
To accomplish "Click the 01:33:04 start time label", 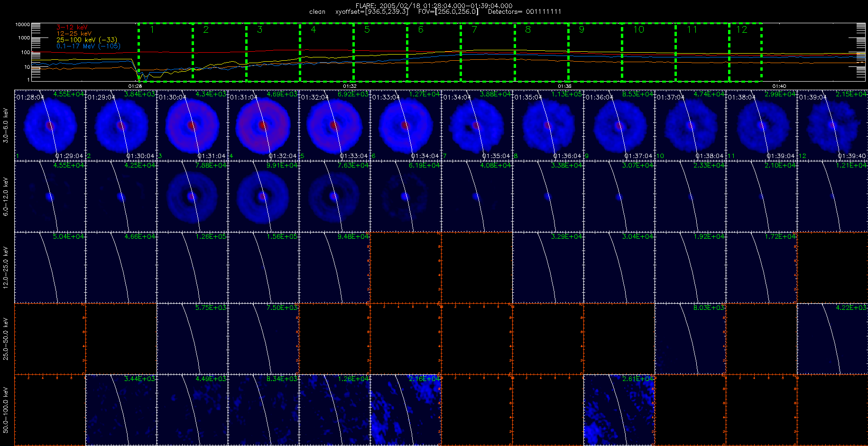I will click(386, 97).
